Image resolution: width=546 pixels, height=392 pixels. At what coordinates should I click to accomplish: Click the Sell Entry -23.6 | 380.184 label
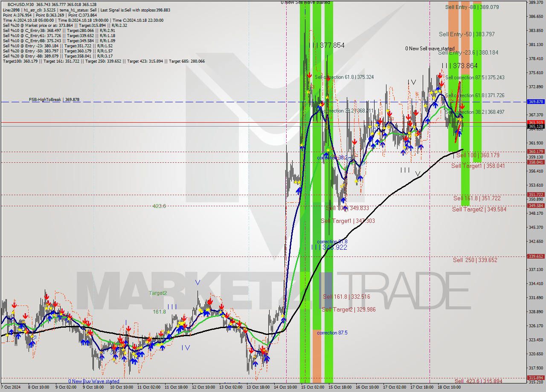[468, 52]
